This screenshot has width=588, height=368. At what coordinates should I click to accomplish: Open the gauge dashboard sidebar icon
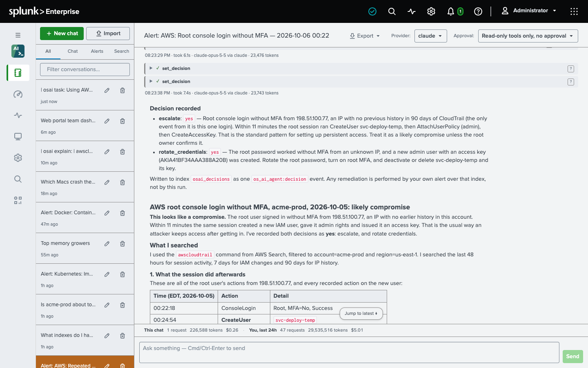pos(18,94)
